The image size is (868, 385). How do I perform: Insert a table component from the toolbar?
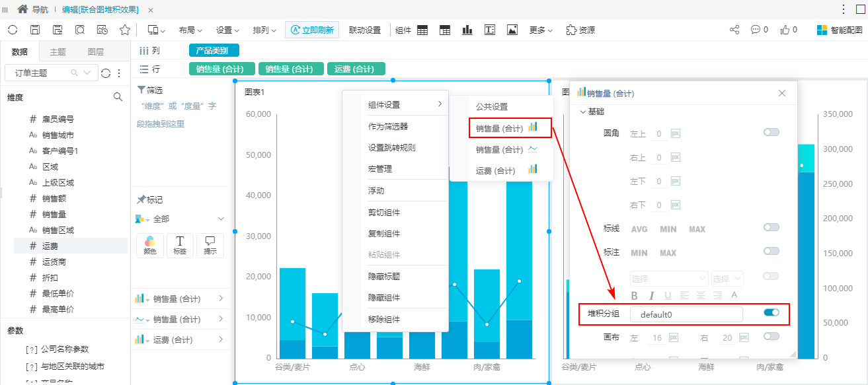click(422, 30)
